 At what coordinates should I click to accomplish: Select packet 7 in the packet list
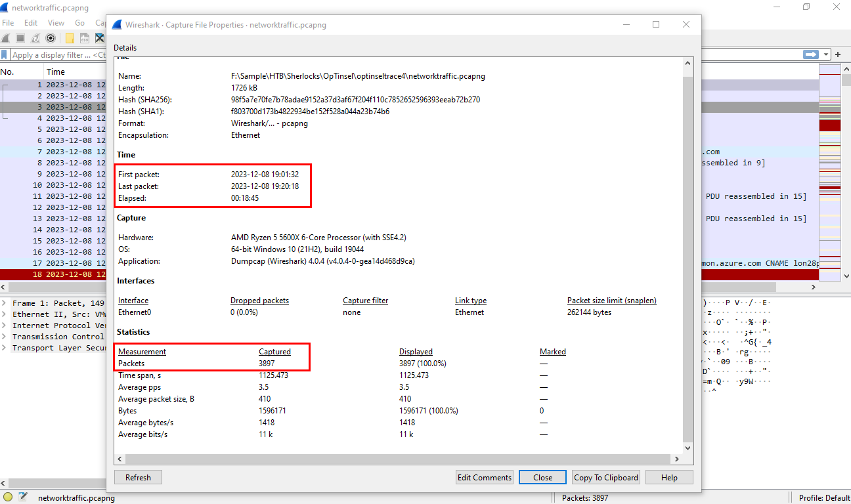tap(53, 152)
